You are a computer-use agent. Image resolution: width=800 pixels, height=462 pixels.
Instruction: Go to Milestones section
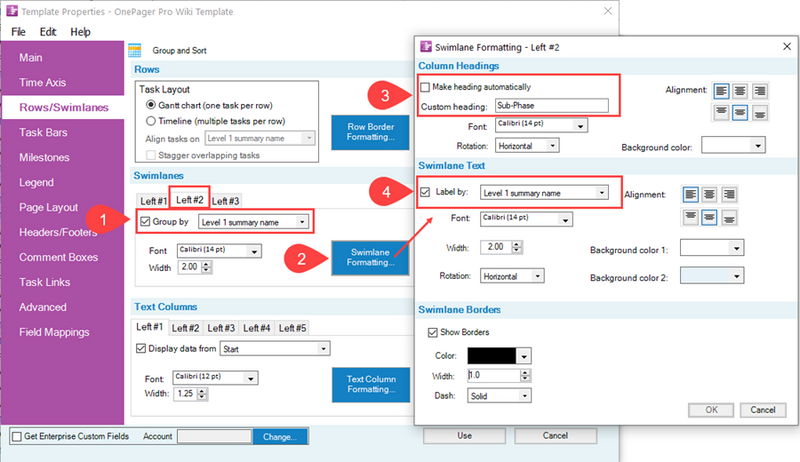pos(44,157)
